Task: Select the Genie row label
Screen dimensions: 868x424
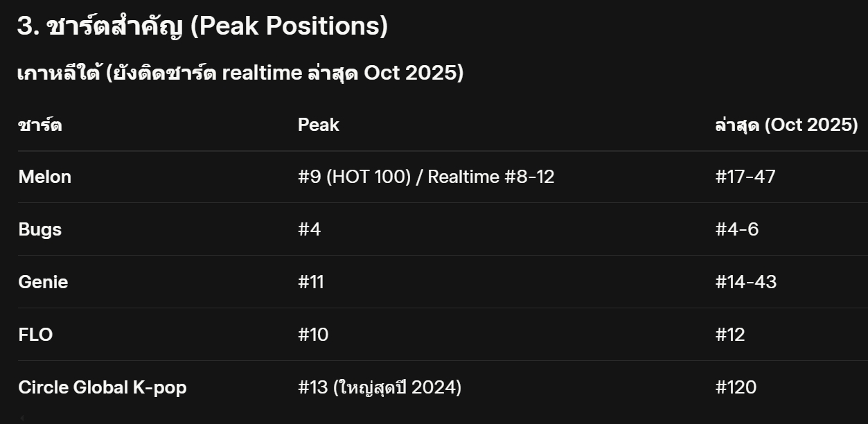Action: pyautogui.click(x=43, y=282)
